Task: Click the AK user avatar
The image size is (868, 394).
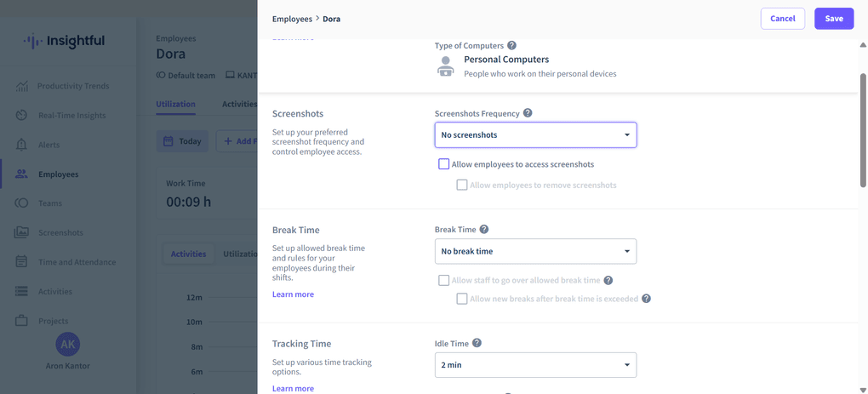Action: [x=67, y=344]
